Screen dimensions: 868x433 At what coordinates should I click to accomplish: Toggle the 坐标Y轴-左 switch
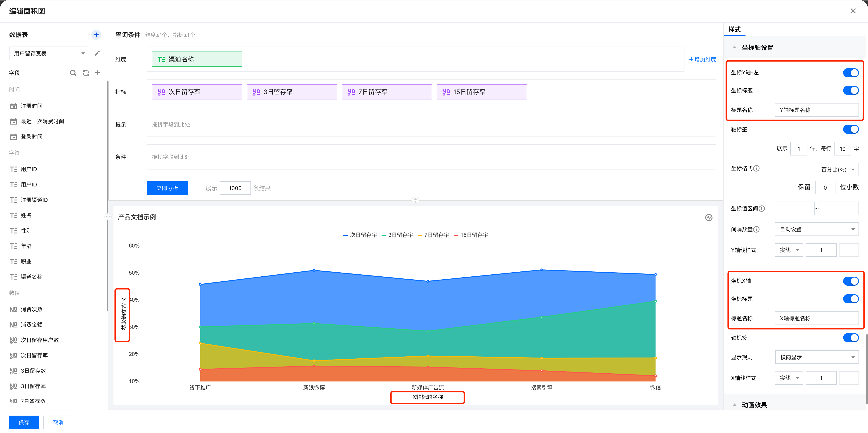tap(850, 73)
